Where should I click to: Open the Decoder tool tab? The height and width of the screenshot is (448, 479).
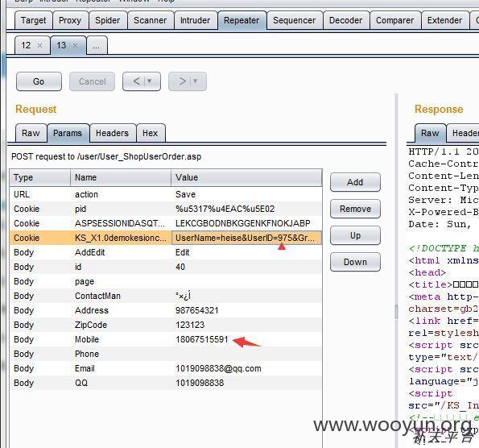click(x=346, y=20)
